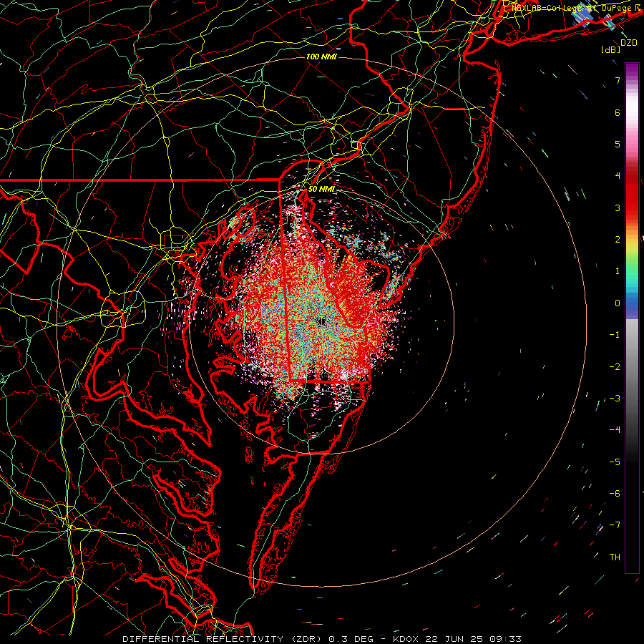Click the "-4" value on color scale
Screen dimensions: 644x644
click(615, 429)
